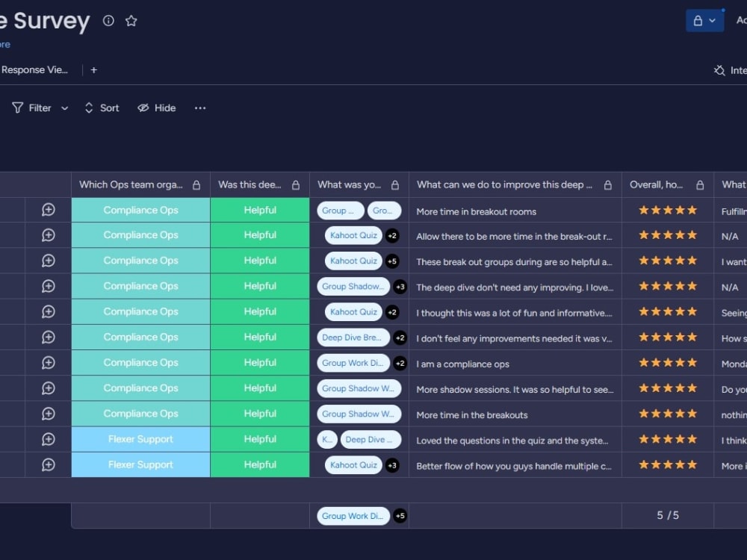Image resolution: width=747 pixels, height=560 pixels.
Task: Star the Survey board as favorite
Action: pos(131,21)
